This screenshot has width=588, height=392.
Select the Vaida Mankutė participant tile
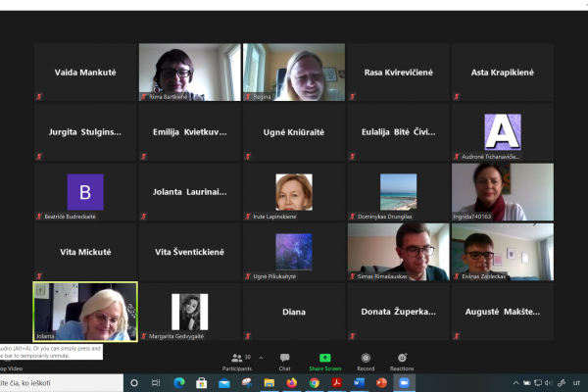pos(85,72)
